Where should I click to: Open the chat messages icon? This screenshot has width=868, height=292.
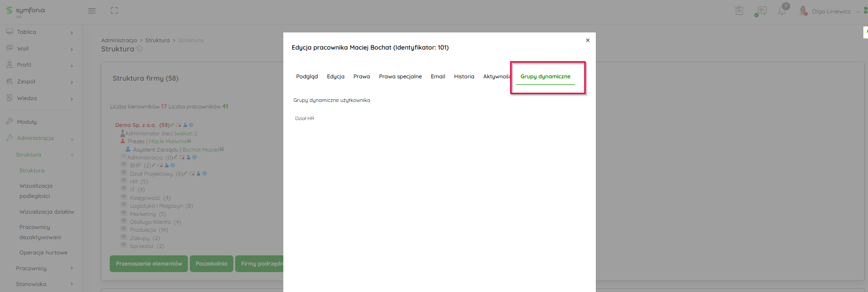pos(761,11)
